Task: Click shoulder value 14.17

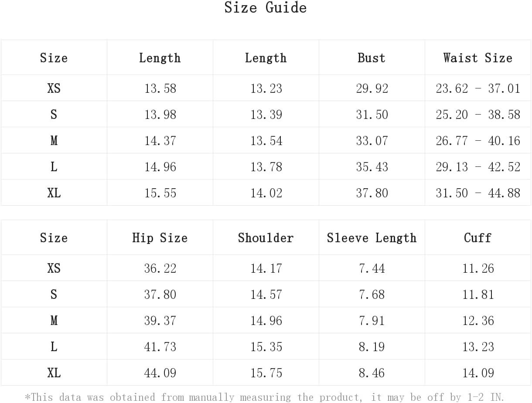Action: 266,268
